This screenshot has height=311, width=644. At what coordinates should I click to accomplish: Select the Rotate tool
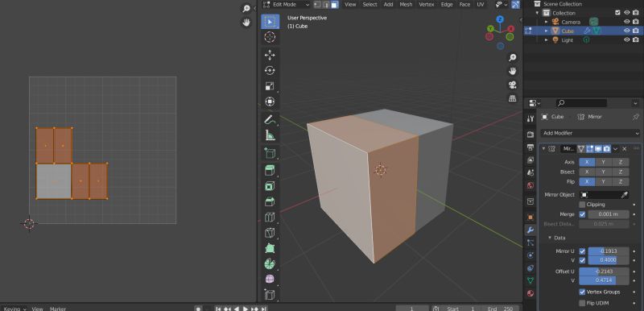click(x=270, y=70)
